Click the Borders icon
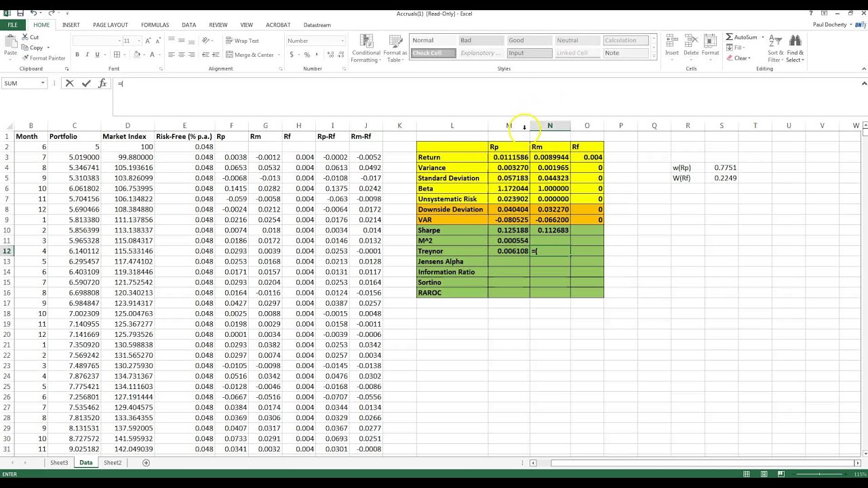The width and height of the screenshot is (868, 488). pos(117,55)
